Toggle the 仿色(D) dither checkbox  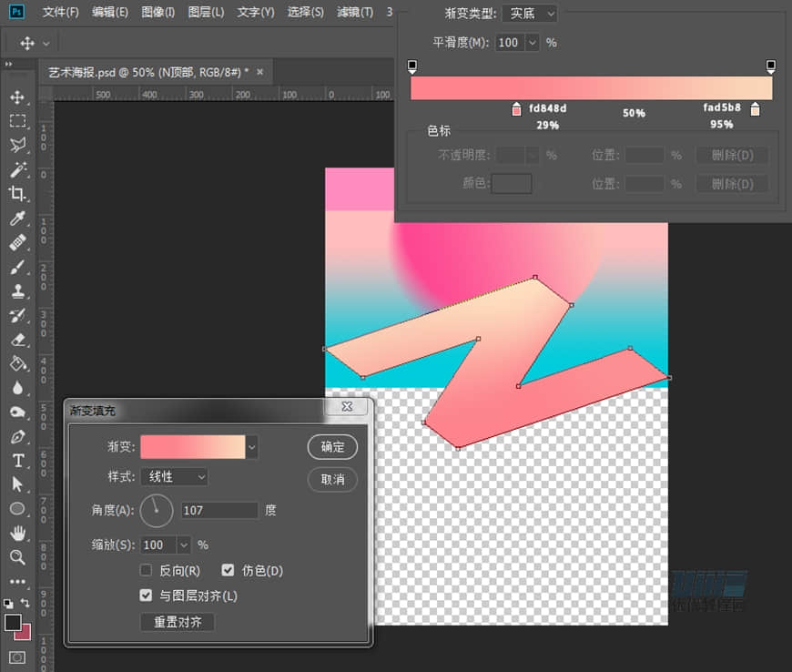(x=228, y=570)
